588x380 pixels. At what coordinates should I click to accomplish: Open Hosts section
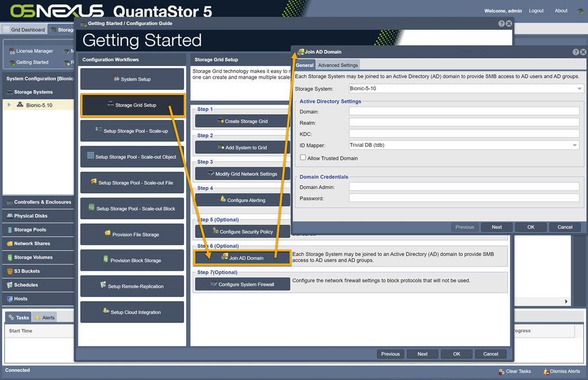pos(38,298)
